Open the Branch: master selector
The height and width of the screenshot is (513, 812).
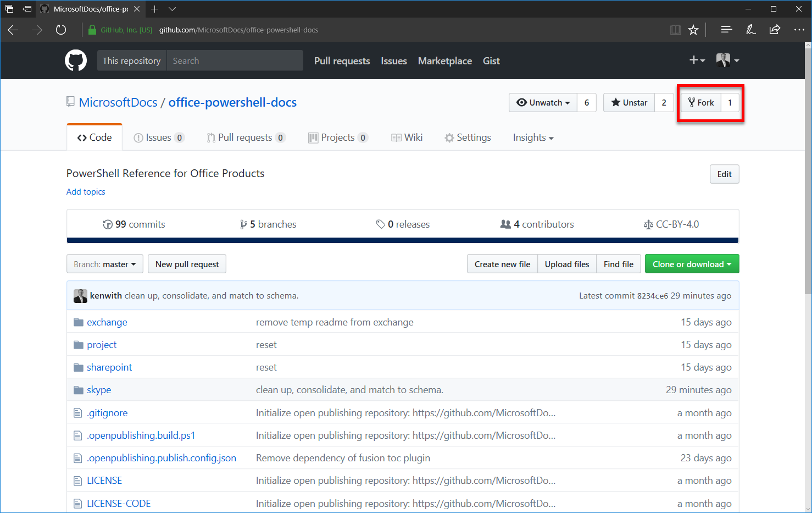click(x=105, y=264)
